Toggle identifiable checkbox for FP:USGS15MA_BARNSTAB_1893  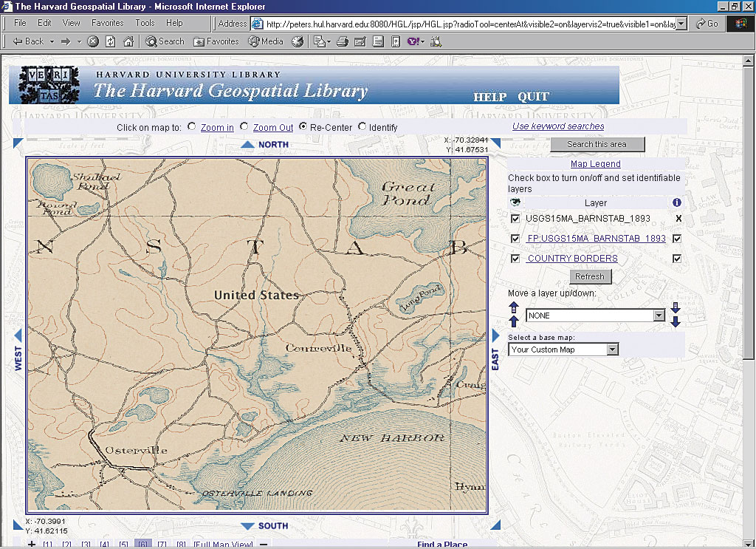point(677,239)
